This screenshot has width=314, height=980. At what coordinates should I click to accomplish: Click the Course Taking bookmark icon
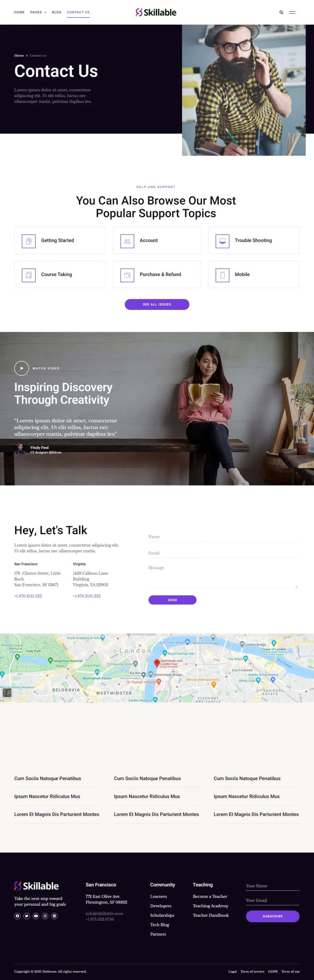pyautogui.click(x=29, y=275)
